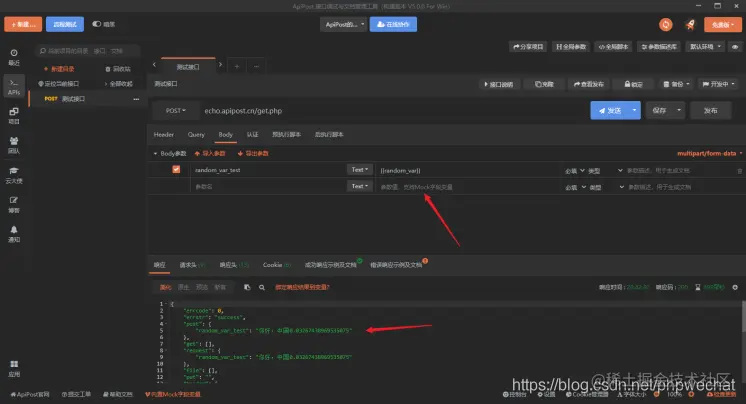Image resolution: width=746 pixels, height=404 pixels.
Task: Click the project search box
Action: click(x=88, y=51)
